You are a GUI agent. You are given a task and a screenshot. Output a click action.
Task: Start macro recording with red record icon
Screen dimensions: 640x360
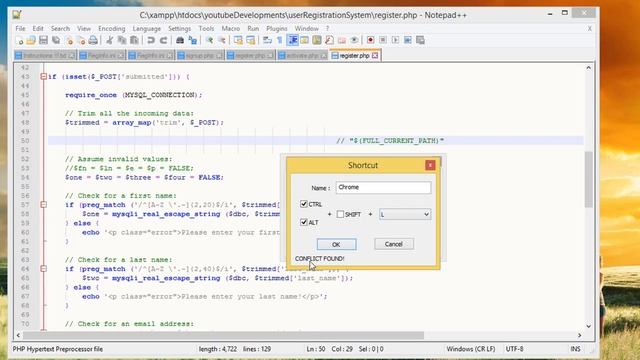[x=371, y=40]
